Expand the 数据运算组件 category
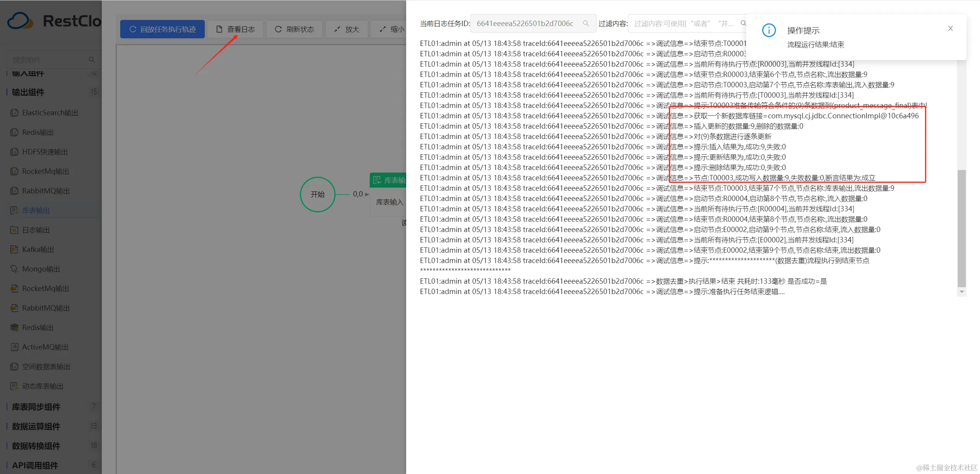This screenshot has width=980, height=474. click(x=36, y=426)
